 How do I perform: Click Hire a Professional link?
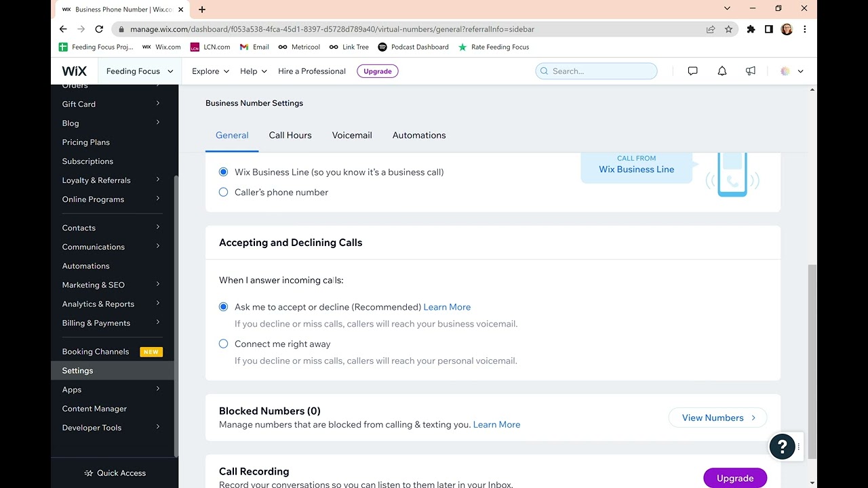point(312,71)
